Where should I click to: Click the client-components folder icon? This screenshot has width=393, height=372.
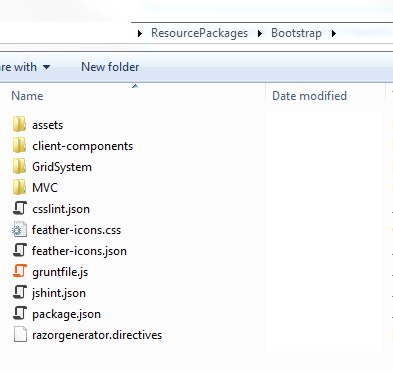[19, 145]
